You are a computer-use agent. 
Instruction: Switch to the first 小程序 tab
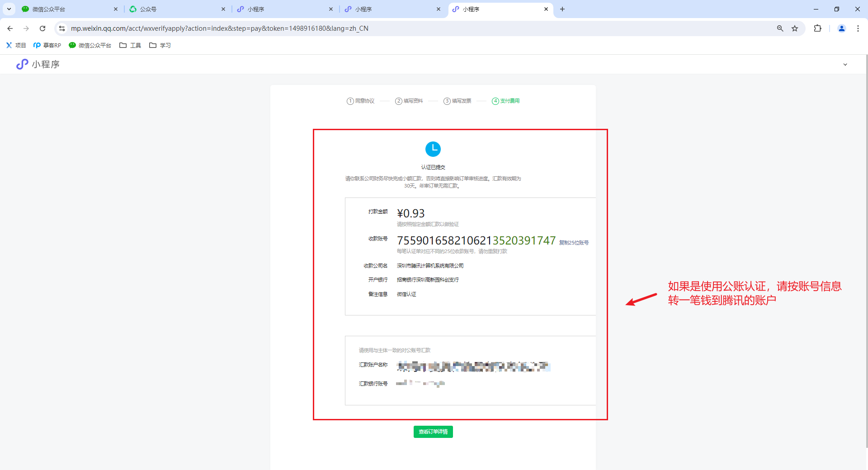pos(285,9)
